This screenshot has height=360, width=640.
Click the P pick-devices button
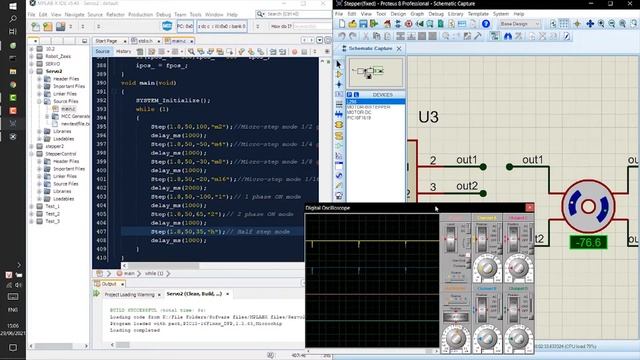tap(349, 95)
